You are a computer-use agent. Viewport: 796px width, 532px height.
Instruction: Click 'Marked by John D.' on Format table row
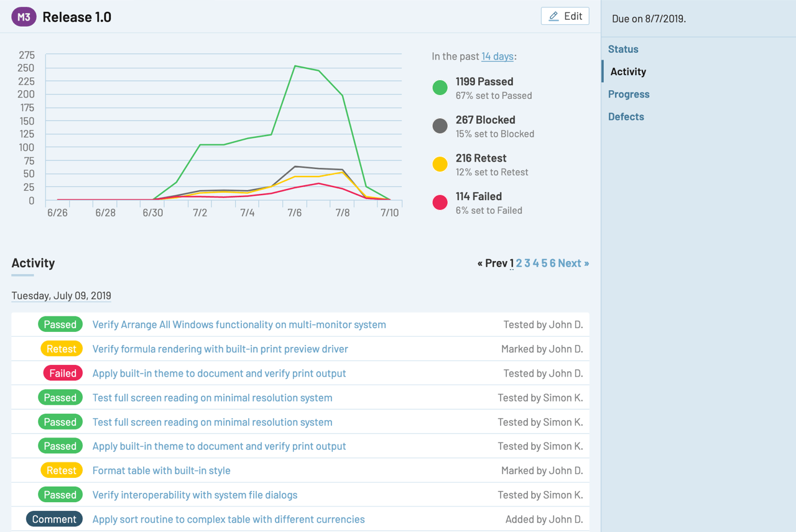(542, 470)
